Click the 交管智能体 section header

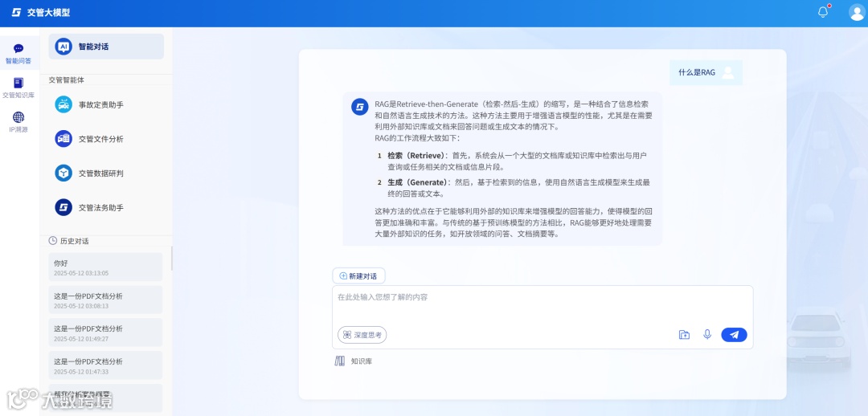point(67,80)
